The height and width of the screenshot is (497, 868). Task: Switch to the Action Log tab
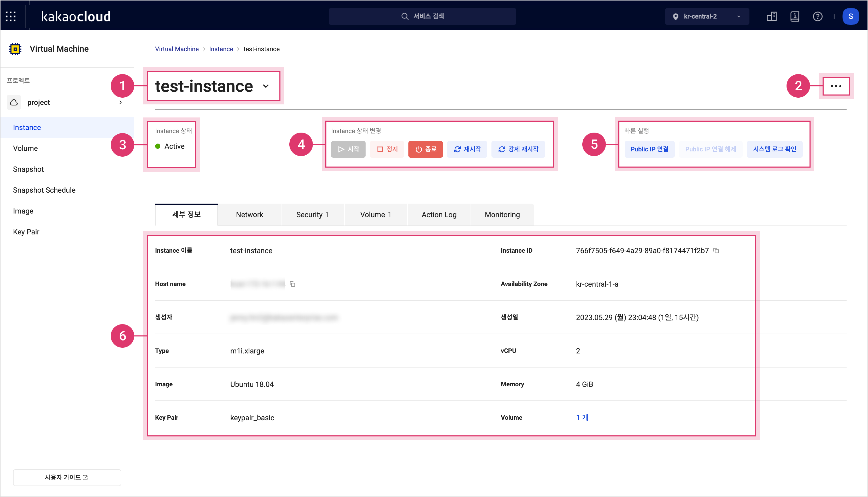[439, 214]
